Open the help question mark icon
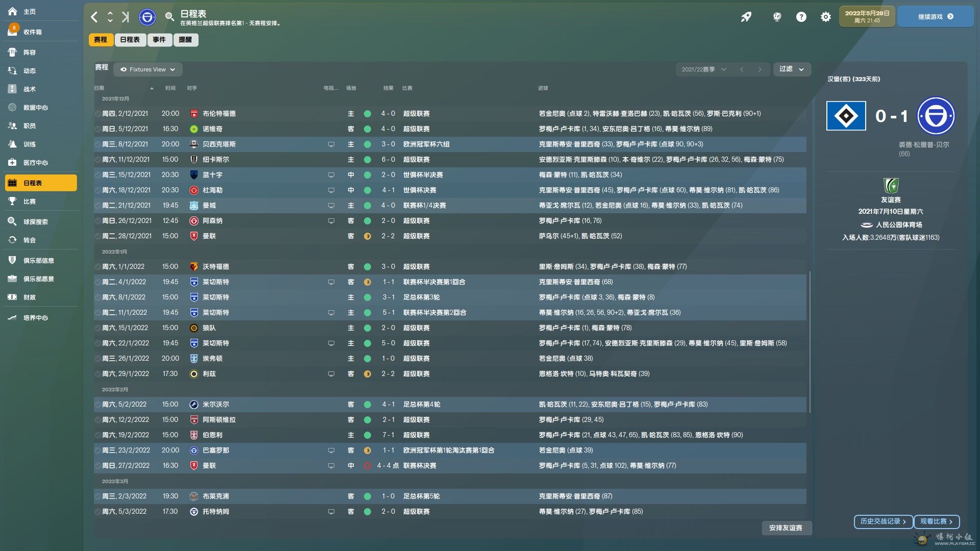 click(x=801, y=17)
